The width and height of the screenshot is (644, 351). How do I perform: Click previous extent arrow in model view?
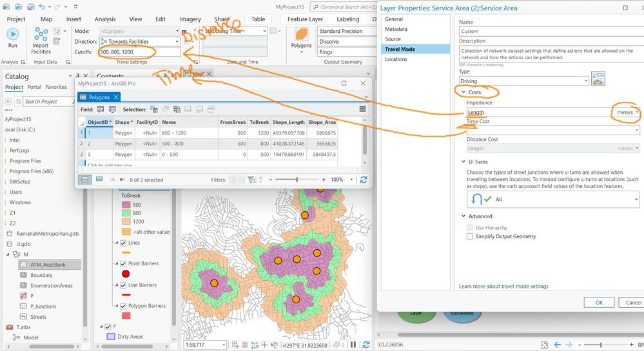[558, 345]
